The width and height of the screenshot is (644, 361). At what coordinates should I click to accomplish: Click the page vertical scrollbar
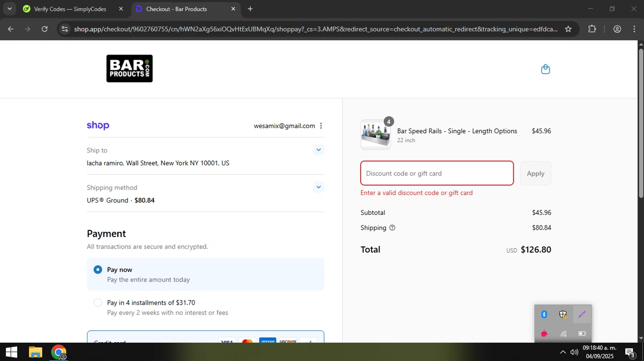tap(641, 123)
